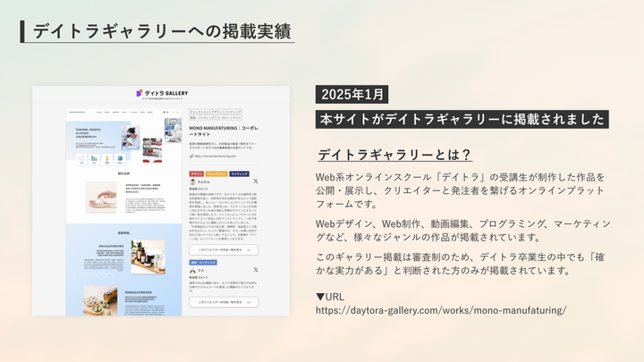
Task: Click the デイトラギャラリーへの掲載実績 slide title
Action: coord(162,31)
